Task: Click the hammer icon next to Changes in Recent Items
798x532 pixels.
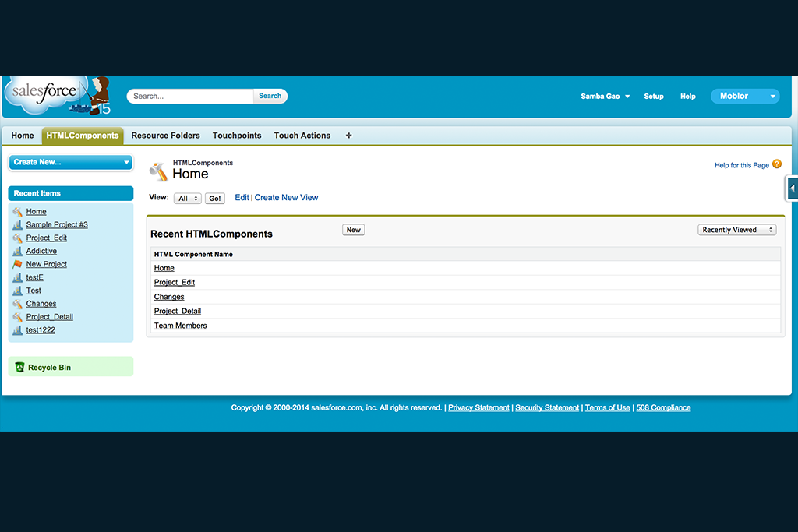Action: 17,304
